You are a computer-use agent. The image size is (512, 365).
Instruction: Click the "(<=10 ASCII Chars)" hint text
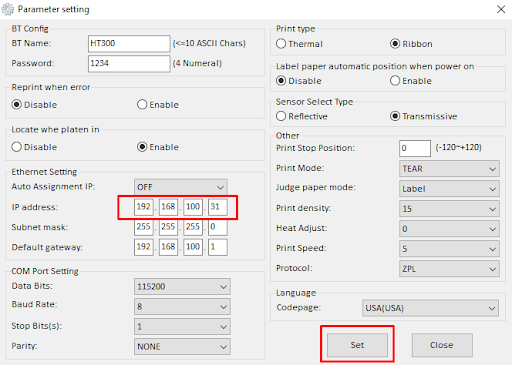pyautogui.click(x=209, y=43)
